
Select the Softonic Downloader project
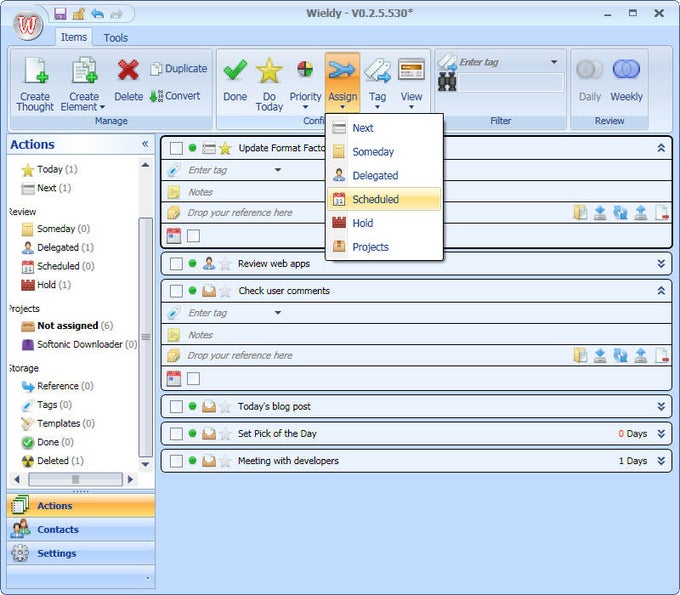[79, 344]
